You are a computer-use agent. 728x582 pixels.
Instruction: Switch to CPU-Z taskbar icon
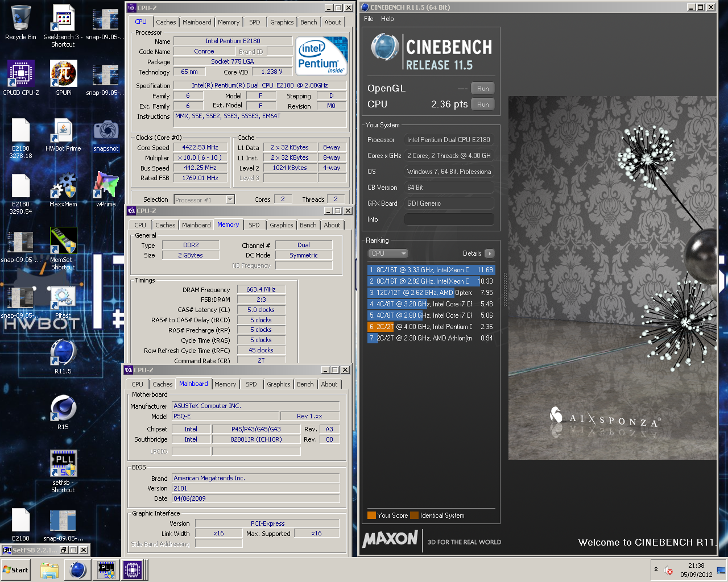tap(133, 570)
